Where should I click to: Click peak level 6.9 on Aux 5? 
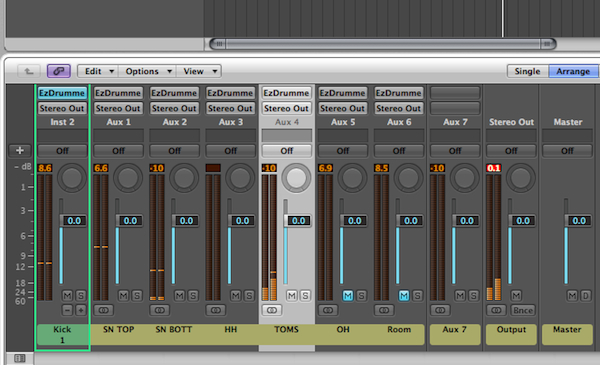tap(325, 168)
